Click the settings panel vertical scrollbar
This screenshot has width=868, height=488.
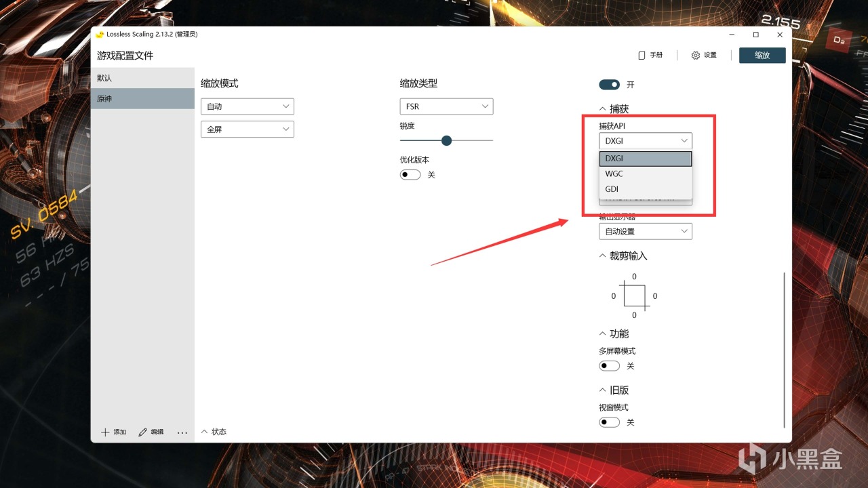coord(784,350)
